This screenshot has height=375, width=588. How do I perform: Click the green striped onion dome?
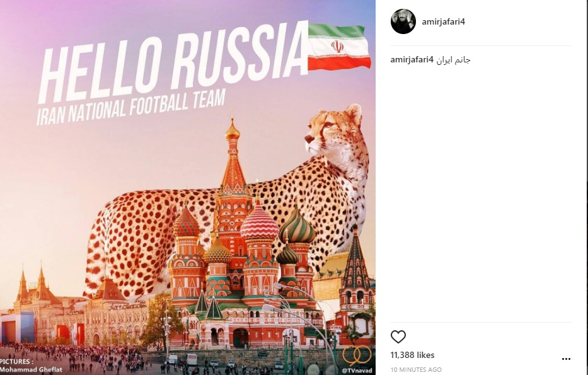(297, 226)
